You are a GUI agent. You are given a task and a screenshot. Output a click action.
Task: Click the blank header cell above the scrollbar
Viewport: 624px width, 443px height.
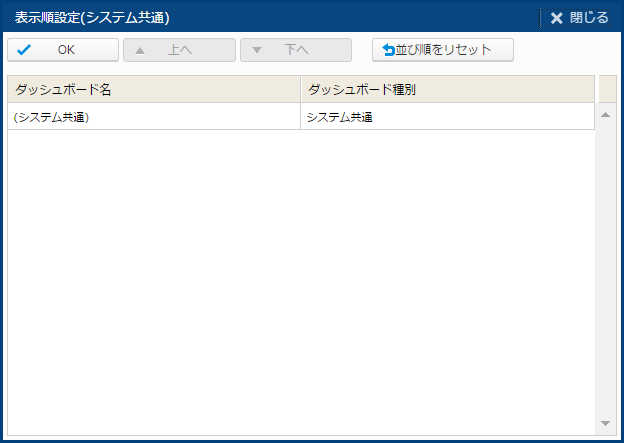606,89
